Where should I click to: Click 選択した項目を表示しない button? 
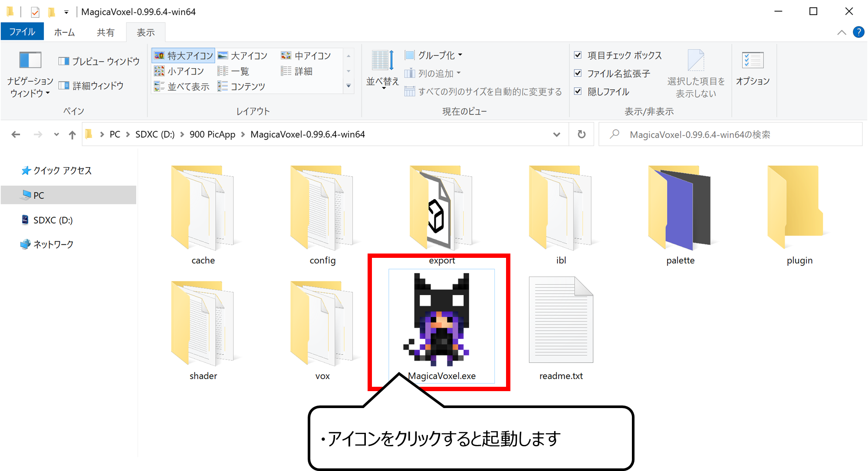696,74
